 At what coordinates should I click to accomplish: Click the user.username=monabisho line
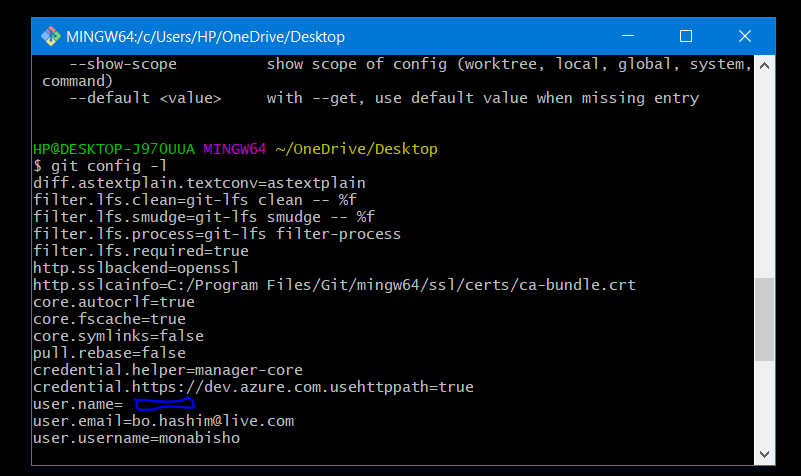coord(136,438)
